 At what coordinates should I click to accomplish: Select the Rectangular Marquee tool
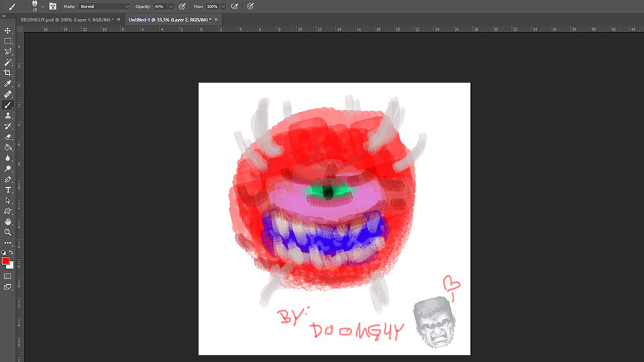(7, 41)
